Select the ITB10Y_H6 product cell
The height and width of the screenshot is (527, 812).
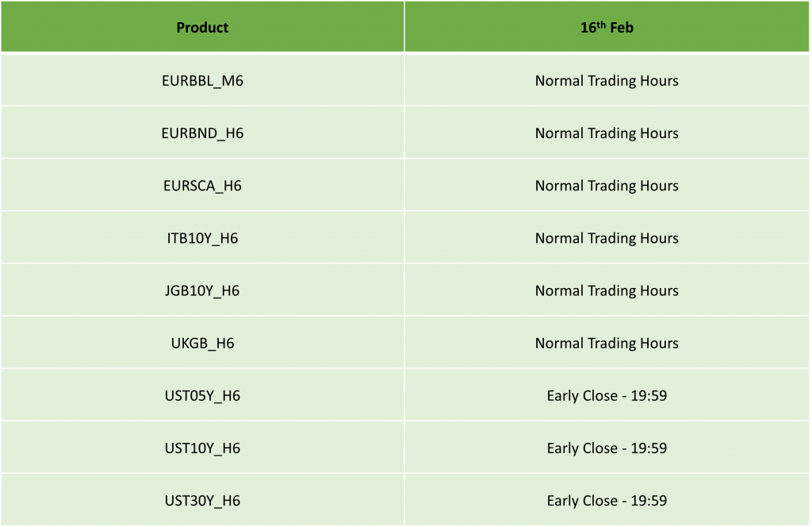(x=202, y=238)
